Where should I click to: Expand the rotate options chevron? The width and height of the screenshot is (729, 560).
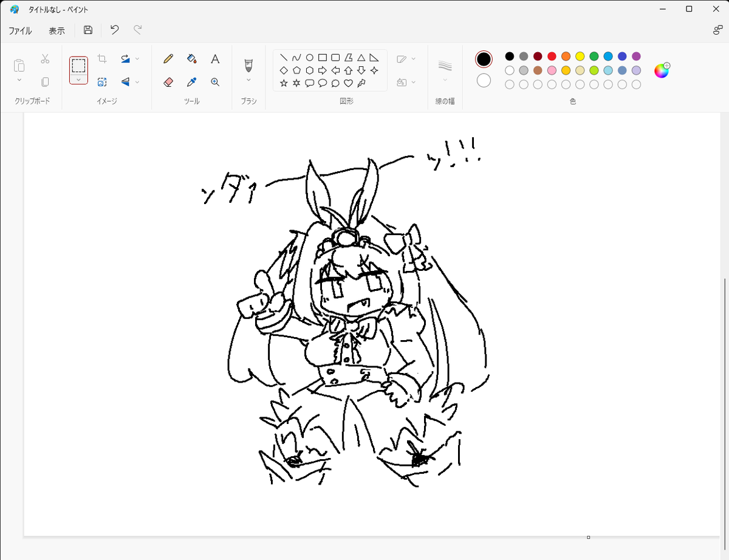[137, 59]
